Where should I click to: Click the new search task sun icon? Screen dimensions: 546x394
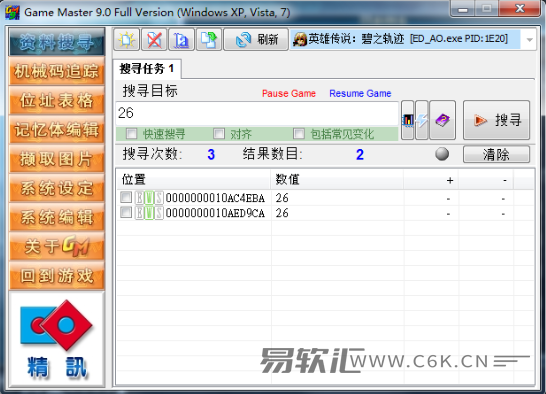[x=126, y=40]
